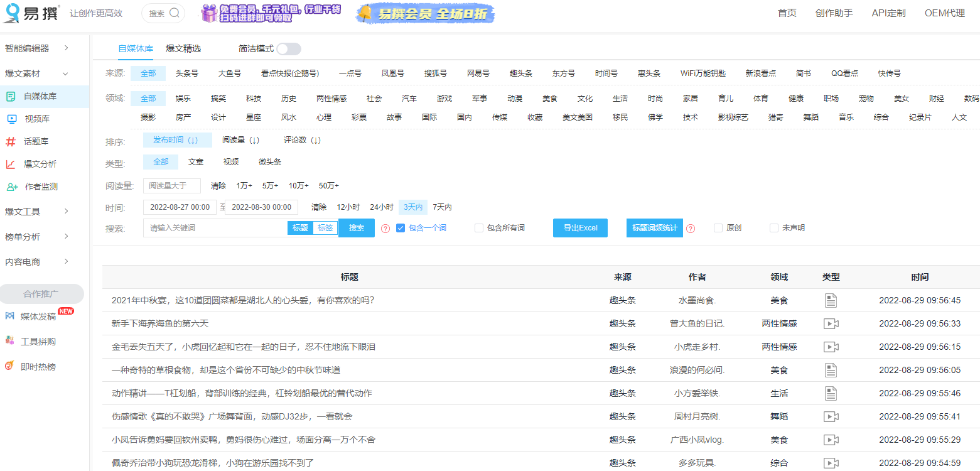
Task: Click the 即时热榜 sidebar icon
Action: [x=9, y=366]
